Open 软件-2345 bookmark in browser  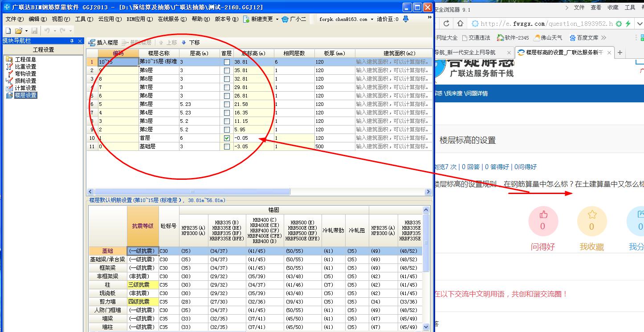click(x=513, y=38)
